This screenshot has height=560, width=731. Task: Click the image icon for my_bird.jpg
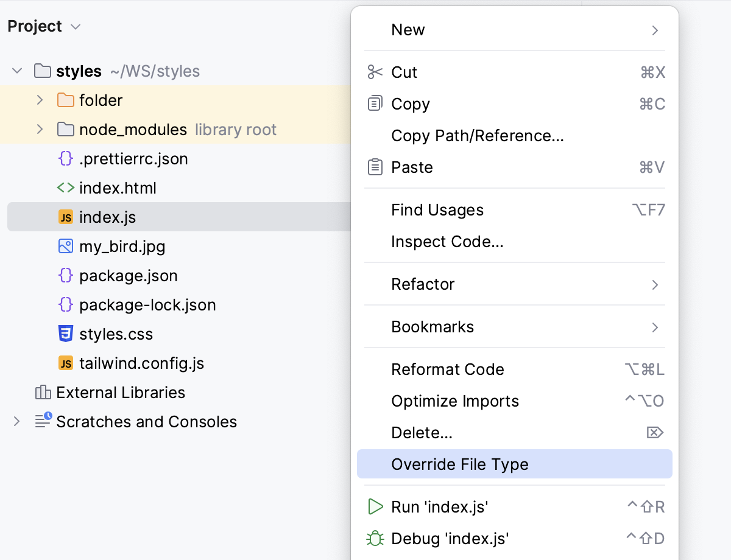pos(66,247)
